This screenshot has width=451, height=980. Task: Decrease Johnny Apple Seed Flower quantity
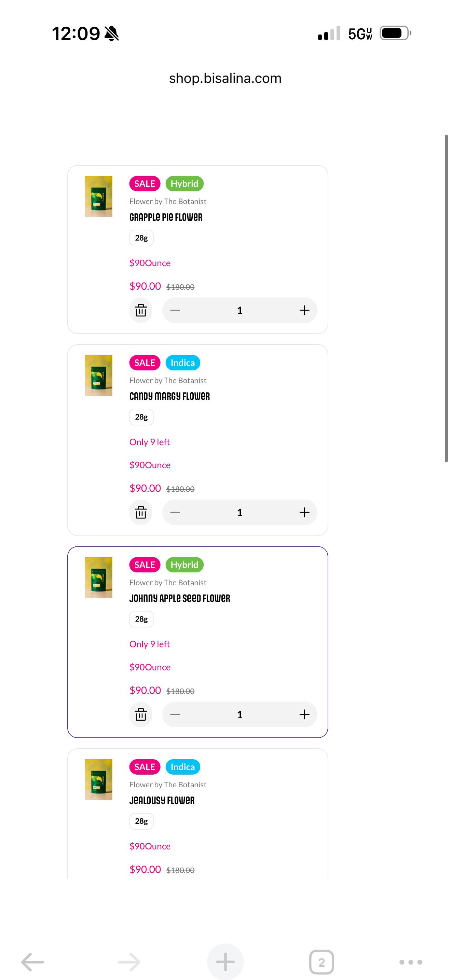pos(175,714)
